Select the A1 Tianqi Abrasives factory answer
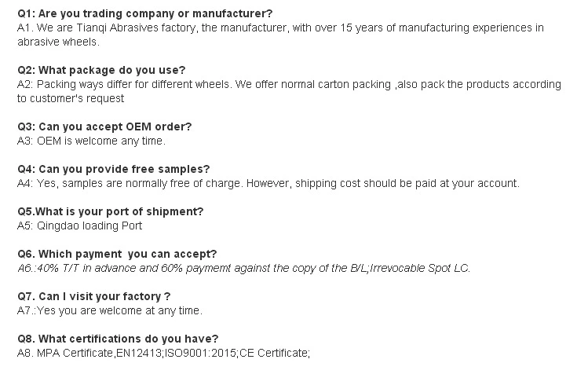 [x=280, y=35]
